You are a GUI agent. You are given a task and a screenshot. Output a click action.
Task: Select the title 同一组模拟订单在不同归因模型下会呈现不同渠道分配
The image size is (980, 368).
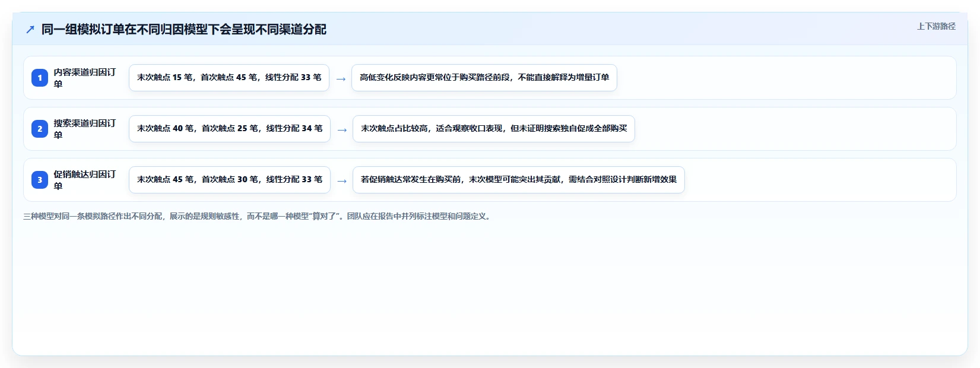pyautogui.click(x=184, y=29)
